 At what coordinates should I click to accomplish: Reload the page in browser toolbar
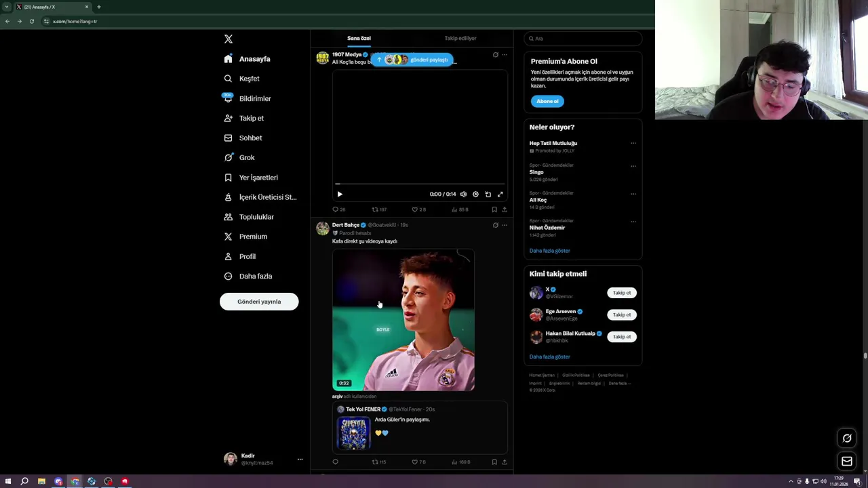(x=31, y=21)
